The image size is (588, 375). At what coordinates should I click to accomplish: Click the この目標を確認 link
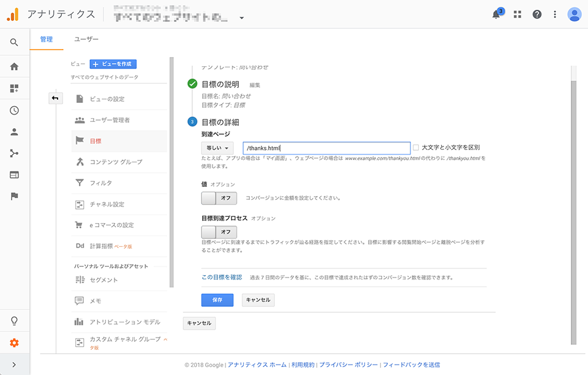[222, 277]
